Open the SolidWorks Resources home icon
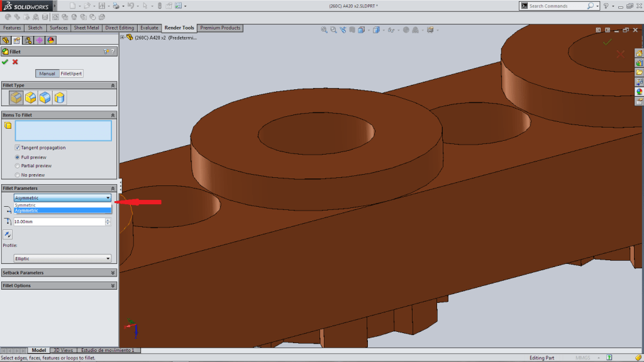Screen dimensions: 644x362 [x=639, y=53]
